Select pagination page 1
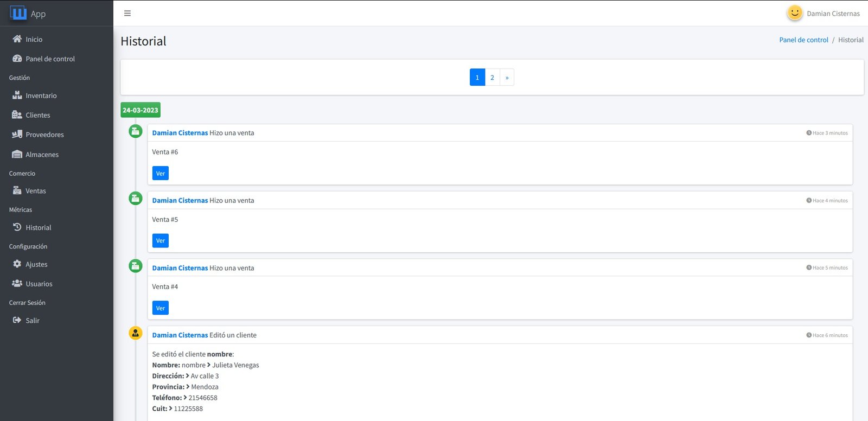 pyautogui.click(x=477, y=77)
